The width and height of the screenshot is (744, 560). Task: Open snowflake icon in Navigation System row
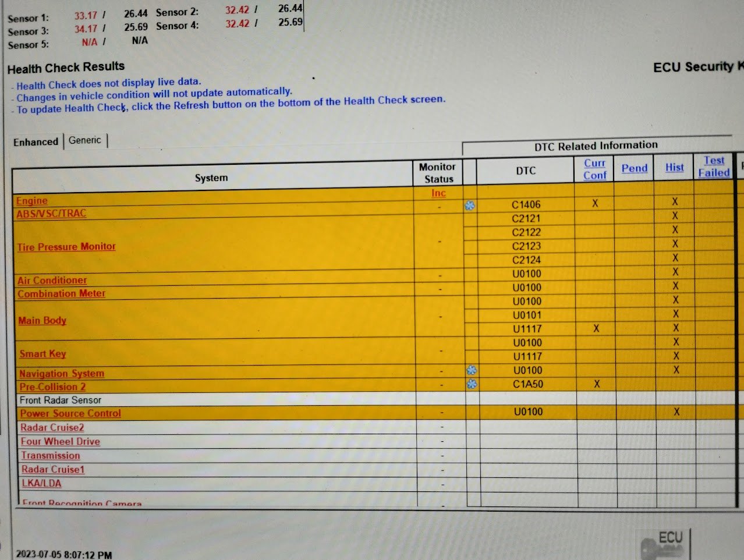tap(472, 370)
